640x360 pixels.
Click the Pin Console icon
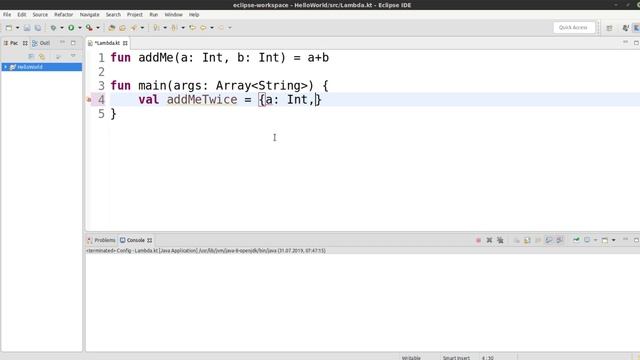576,240
